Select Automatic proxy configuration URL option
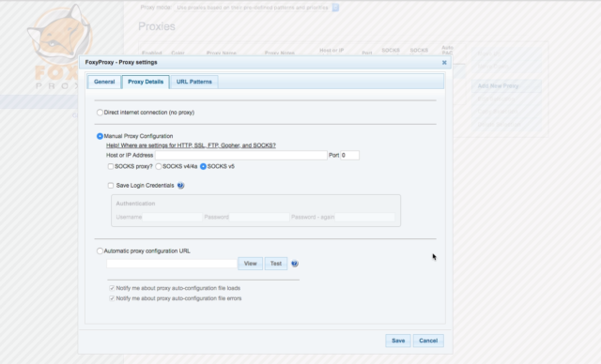Viewport: 601px width, 364px height. coord(100,251)
